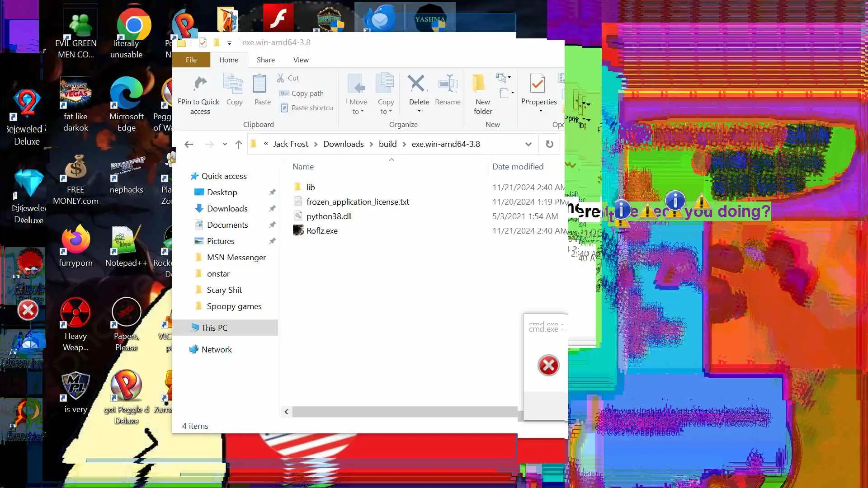Image resolution: width=868 pixels, height=488 pixels.
Task: Select the Roflz.exe file
Action: 322,231
